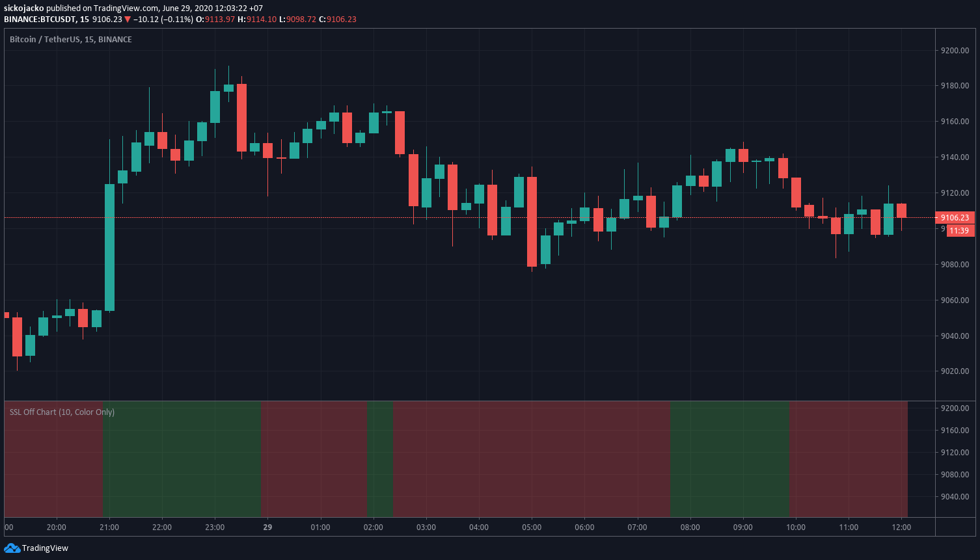980x560 pixels.
Task: Select the BINANCE:BTCUSDT, 15 symbol text
Action: pyautogui.click(x=47, y=19)
